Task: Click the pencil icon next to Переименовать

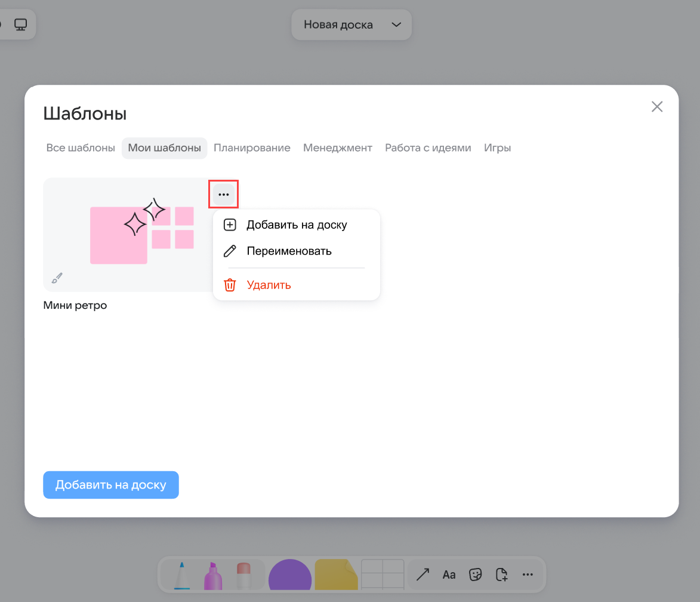Action: 230,251
